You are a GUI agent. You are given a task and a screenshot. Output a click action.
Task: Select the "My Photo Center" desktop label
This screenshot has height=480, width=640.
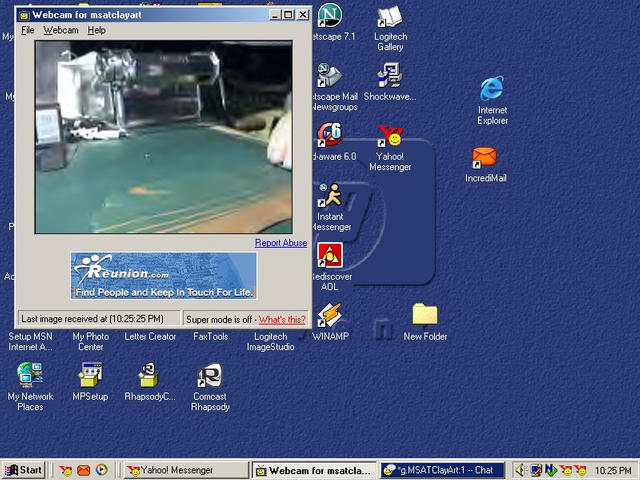(x=90, y=342)
